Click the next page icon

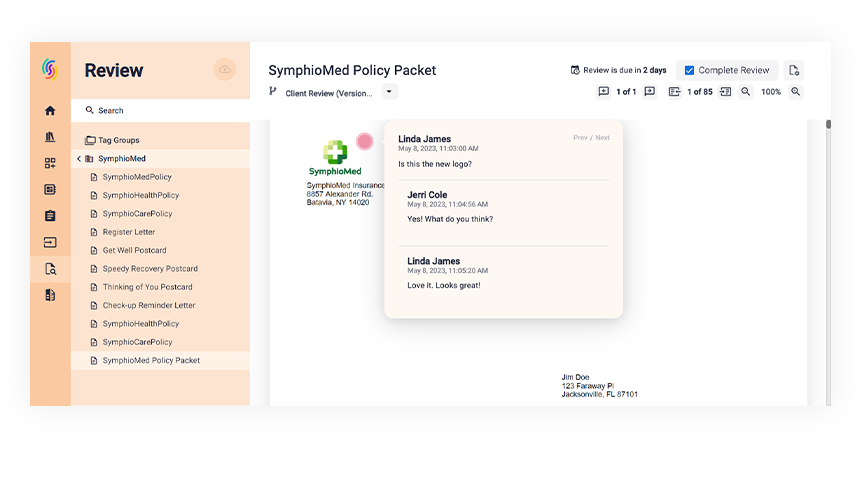[725, 92]
